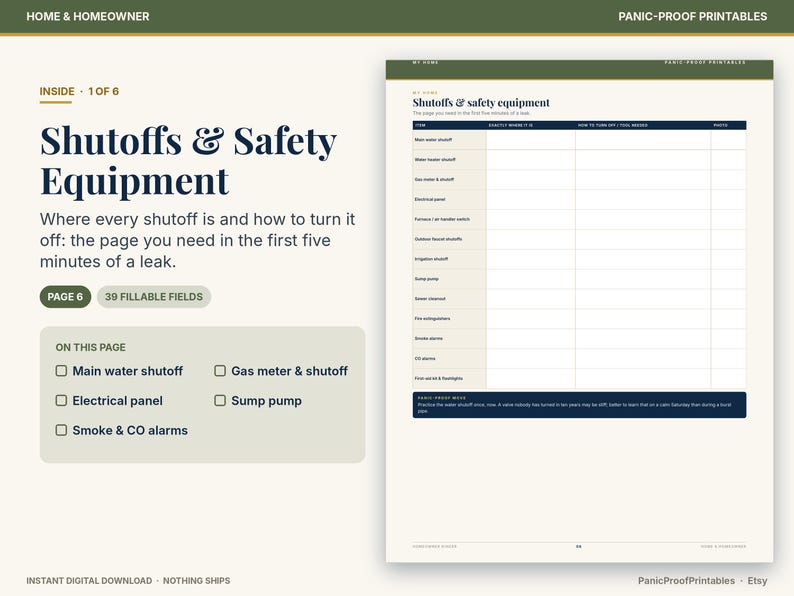
Task: Click the EXACTLY WHERE IT IS column header
Action: click(510, 125)
